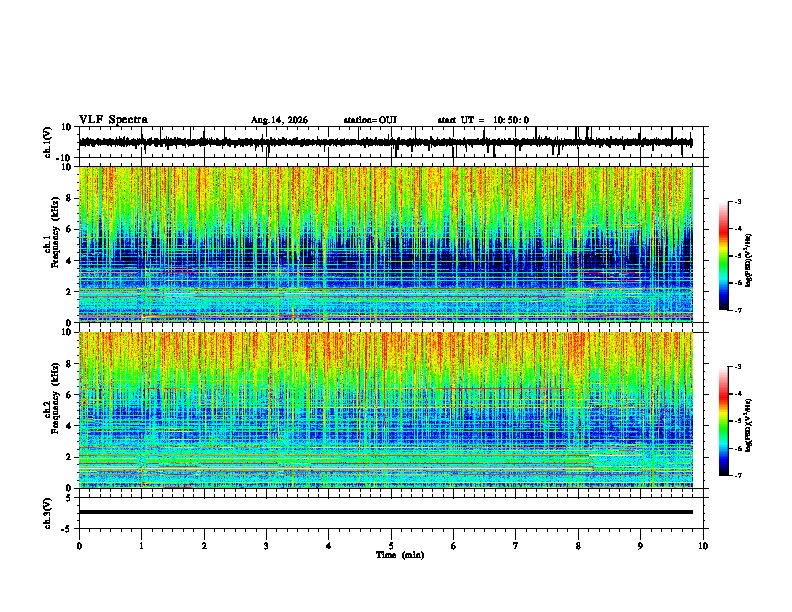The width and height of the screenshot is (792, 612).
Task: Click the "6" tick on ch.2 frequency axis
Action: tap(70, 395)
